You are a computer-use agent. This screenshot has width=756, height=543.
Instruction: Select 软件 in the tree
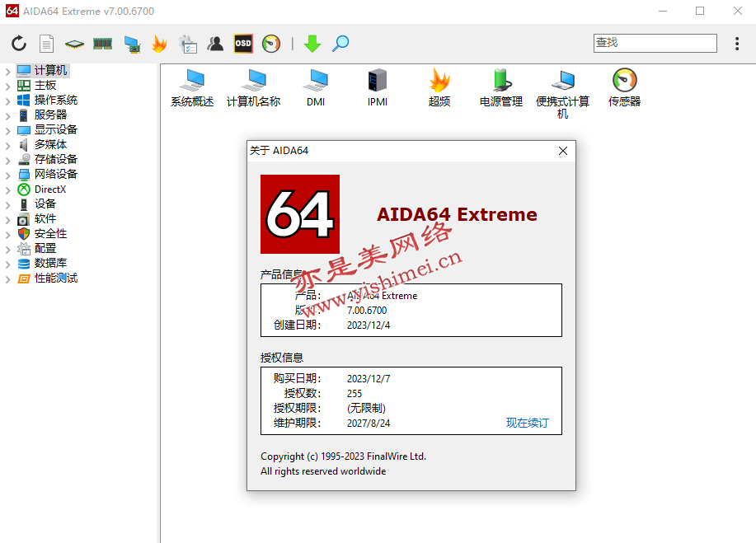pyautogui.click(x=45, y=218)
